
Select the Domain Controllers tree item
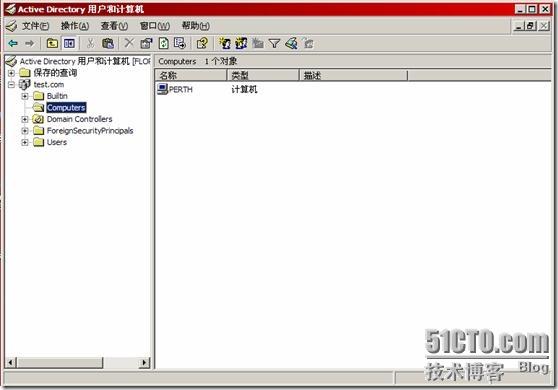(79, 119)
